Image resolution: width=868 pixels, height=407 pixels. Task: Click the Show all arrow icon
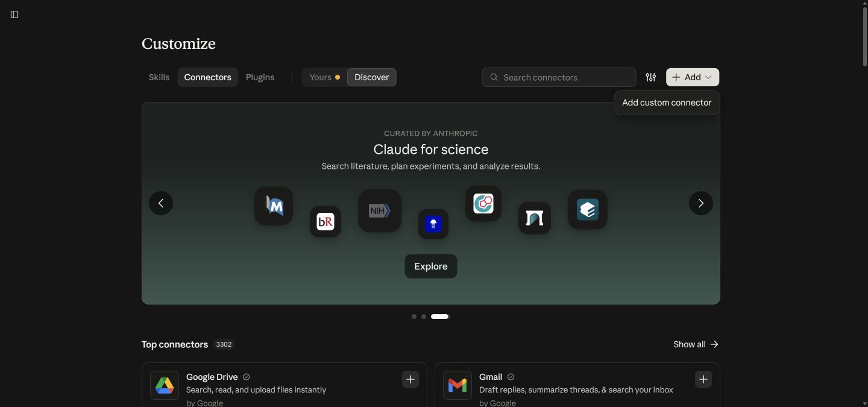(x=714, y=344)
